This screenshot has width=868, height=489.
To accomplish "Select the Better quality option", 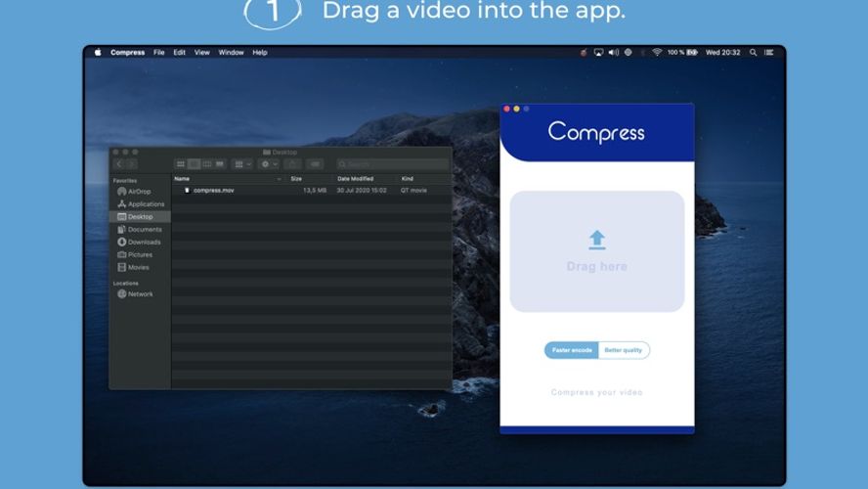I will [624, 350].
